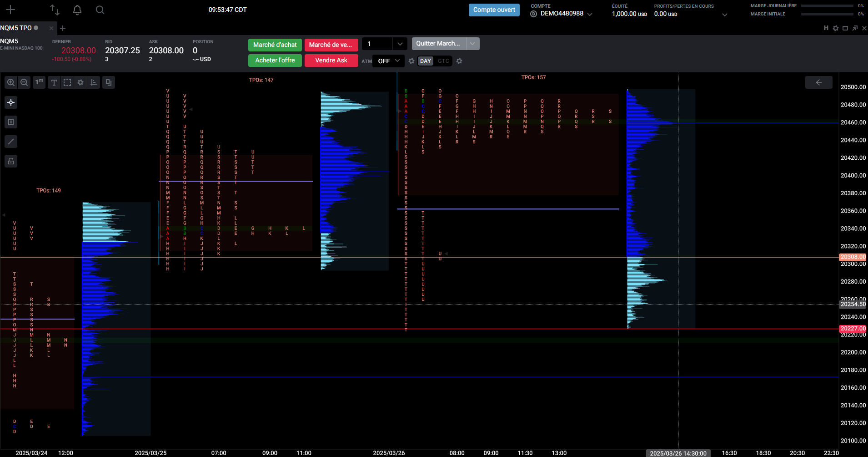This screenshot has width=868, height=457.
Task: Click the zoom out magnifier icon
Action: [24, 82]
